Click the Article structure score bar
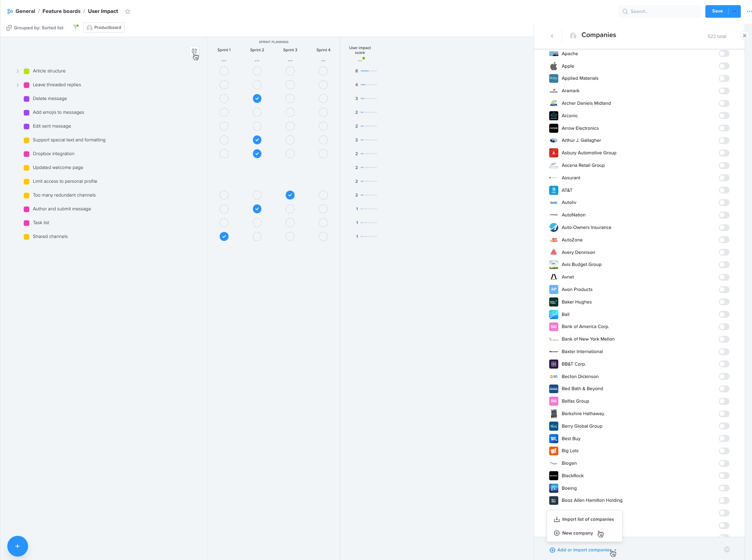 pos(369,71)
